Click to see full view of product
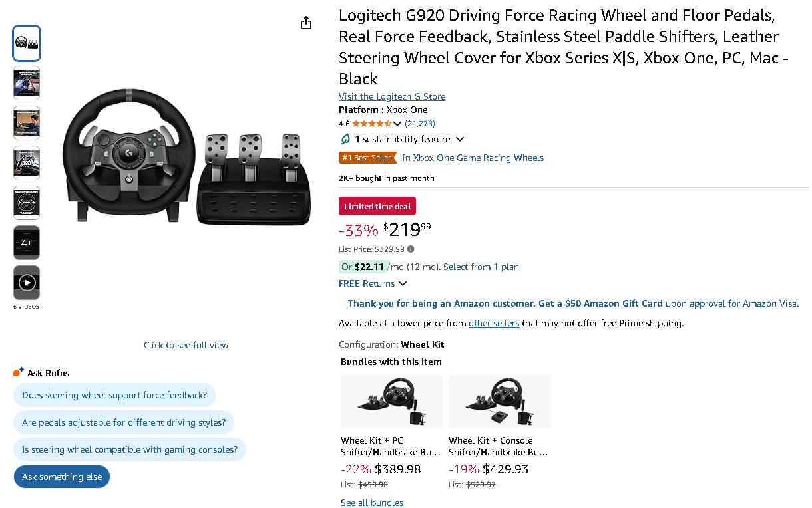 pos(186,345)
